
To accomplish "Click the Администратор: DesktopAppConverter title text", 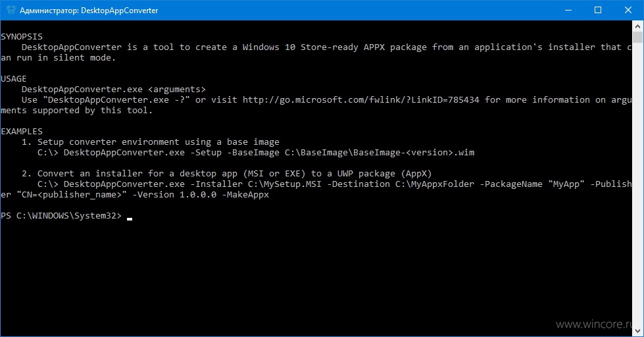I will (89, 11).
